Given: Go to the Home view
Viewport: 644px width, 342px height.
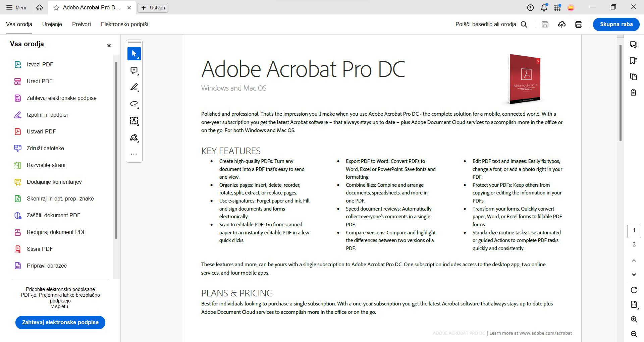Looking at the screenshot, I should coord(40,7).
